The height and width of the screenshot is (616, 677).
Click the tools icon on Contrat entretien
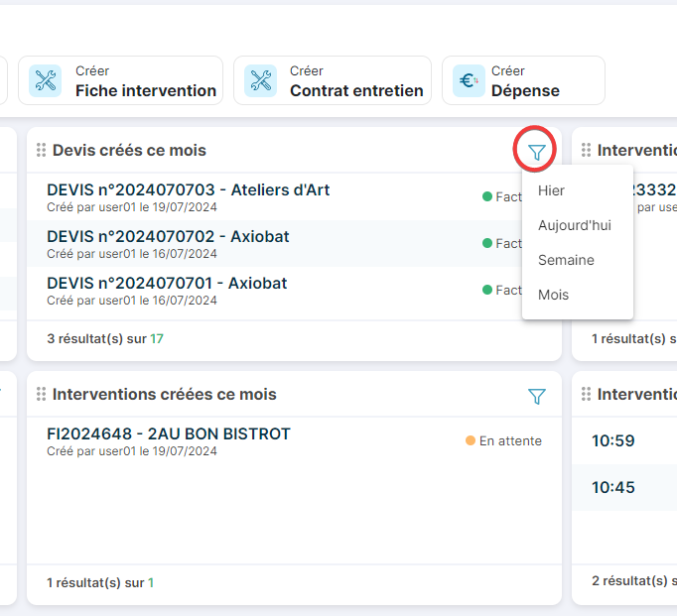click(x=260, y=80)
